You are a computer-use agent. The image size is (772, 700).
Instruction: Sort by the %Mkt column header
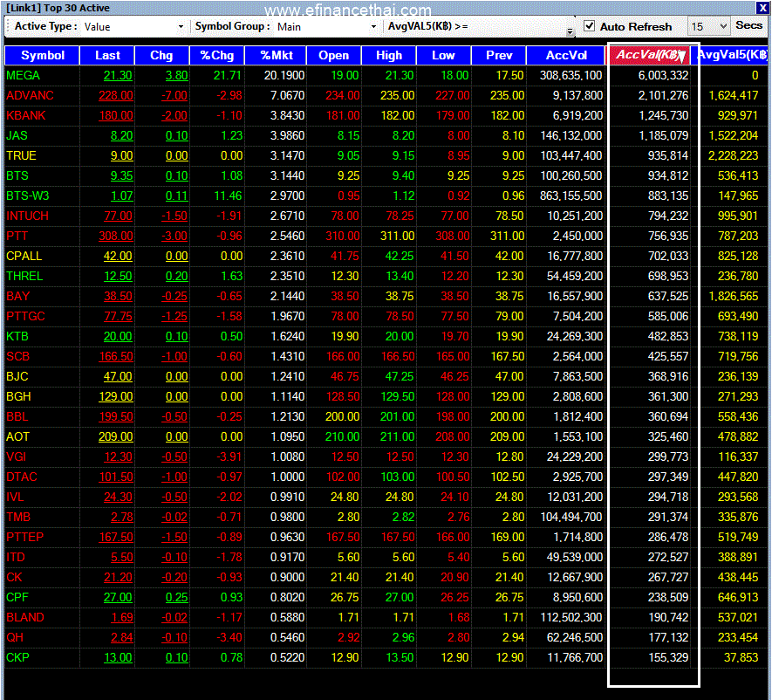[x=277, y=55]
